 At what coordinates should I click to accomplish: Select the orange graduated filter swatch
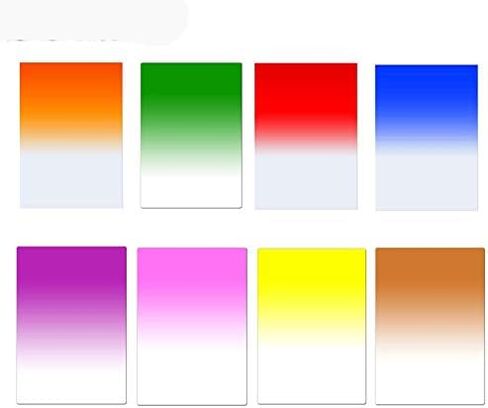pyautogui.click(x=71, y=135)
